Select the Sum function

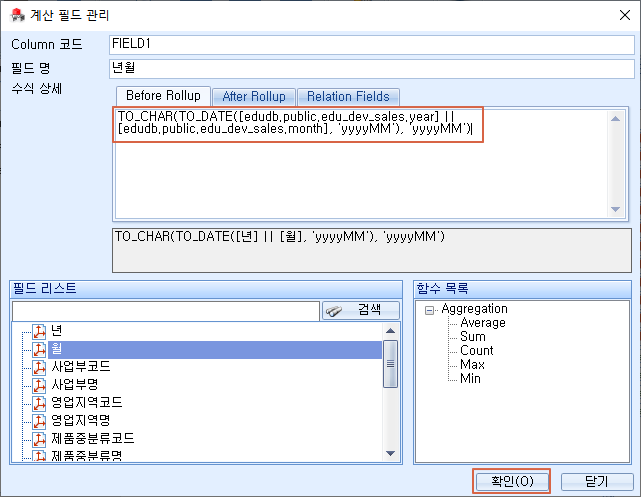(473, 336)
